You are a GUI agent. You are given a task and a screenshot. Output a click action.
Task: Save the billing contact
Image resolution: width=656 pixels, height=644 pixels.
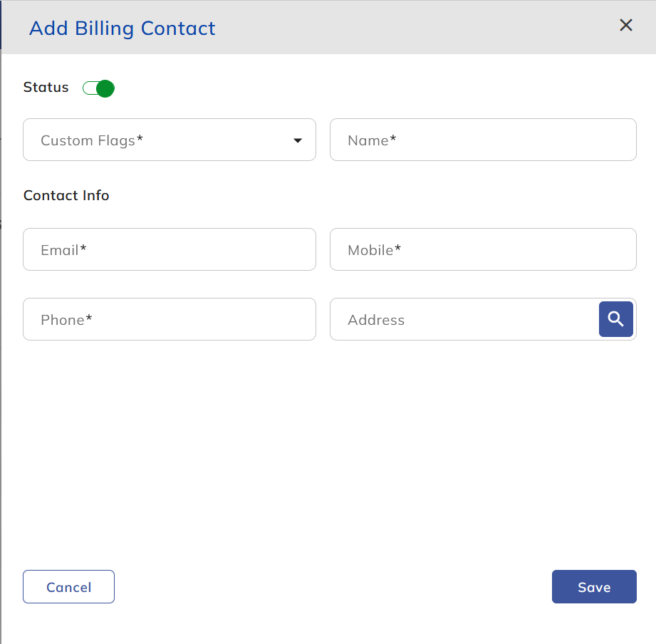[x=593, y=587]
